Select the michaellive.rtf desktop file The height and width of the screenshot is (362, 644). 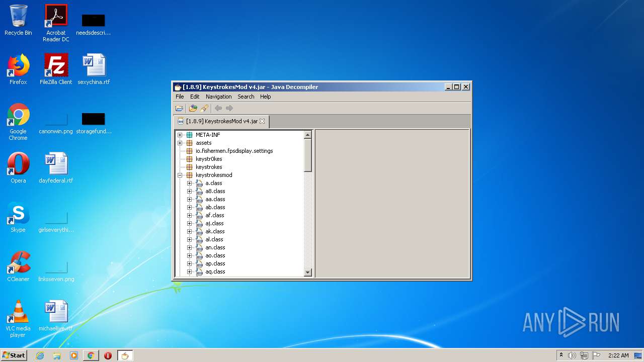tap(56, 316)
